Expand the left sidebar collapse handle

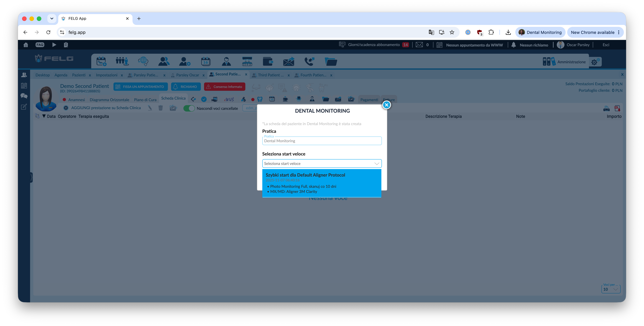click(31, 178)
